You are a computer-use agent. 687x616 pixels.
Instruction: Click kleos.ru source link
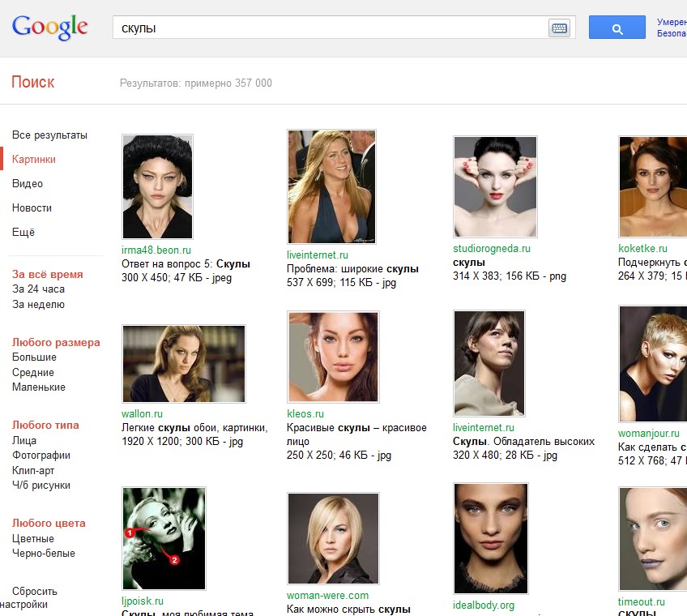click(305, 414)
